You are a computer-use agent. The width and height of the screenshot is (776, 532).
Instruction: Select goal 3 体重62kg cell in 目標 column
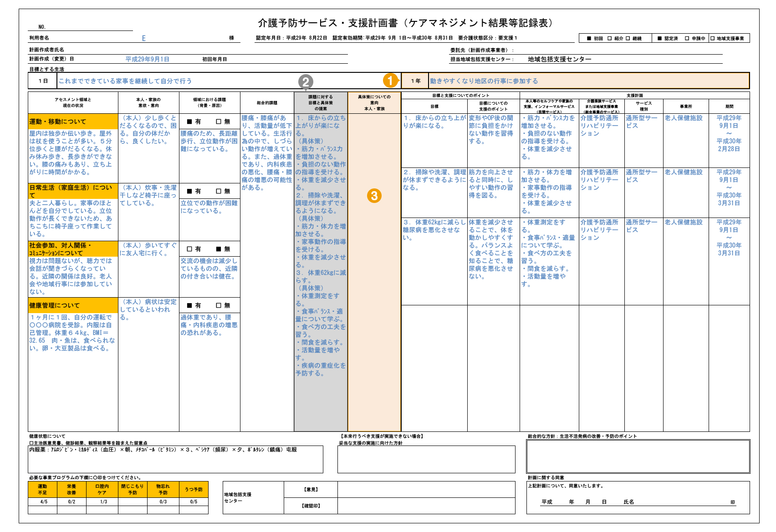pyautogui.click(x=434, y=261)
